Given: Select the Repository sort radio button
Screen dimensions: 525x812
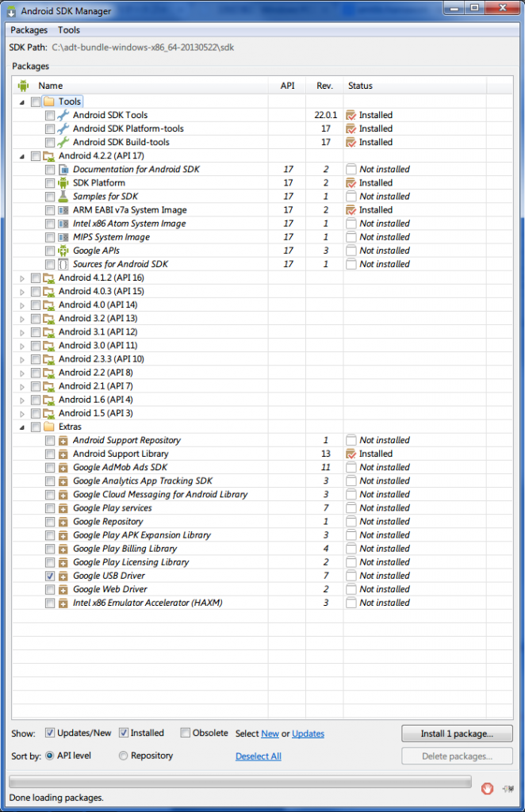Looking at the screenshot, I should tap(123, 756).
